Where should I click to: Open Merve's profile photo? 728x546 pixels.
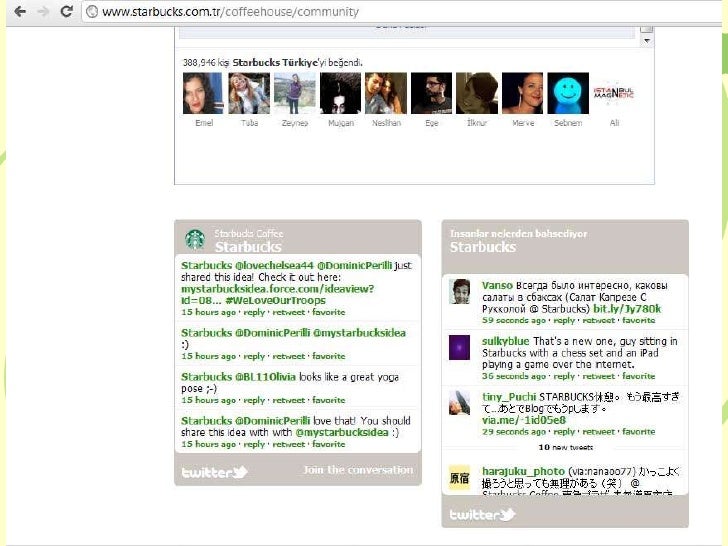(x=522, y=93)
